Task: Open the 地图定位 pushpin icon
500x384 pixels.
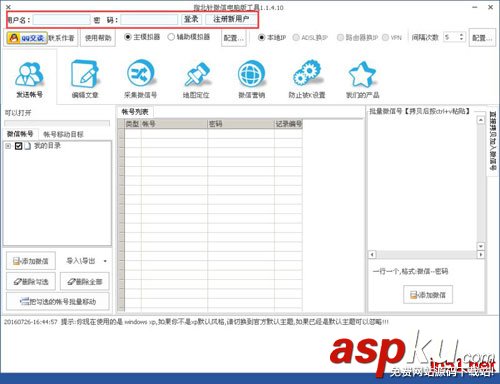Action: coord(196,79)
